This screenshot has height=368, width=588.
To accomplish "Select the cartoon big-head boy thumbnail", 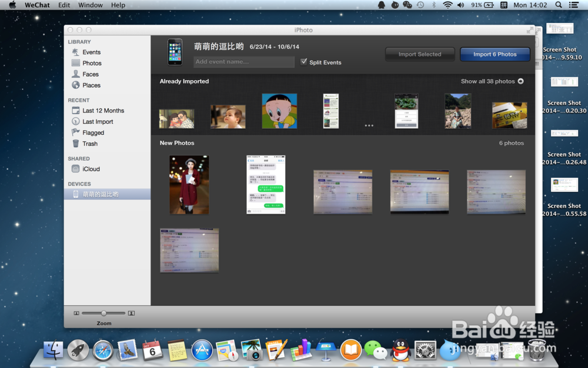I will tap(279, 111).
